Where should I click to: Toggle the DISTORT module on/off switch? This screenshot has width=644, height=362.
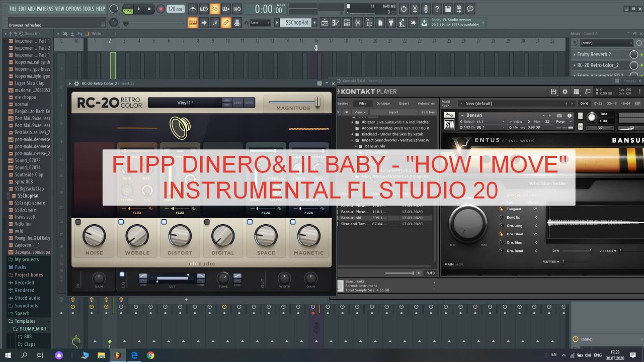click(164, 222)
